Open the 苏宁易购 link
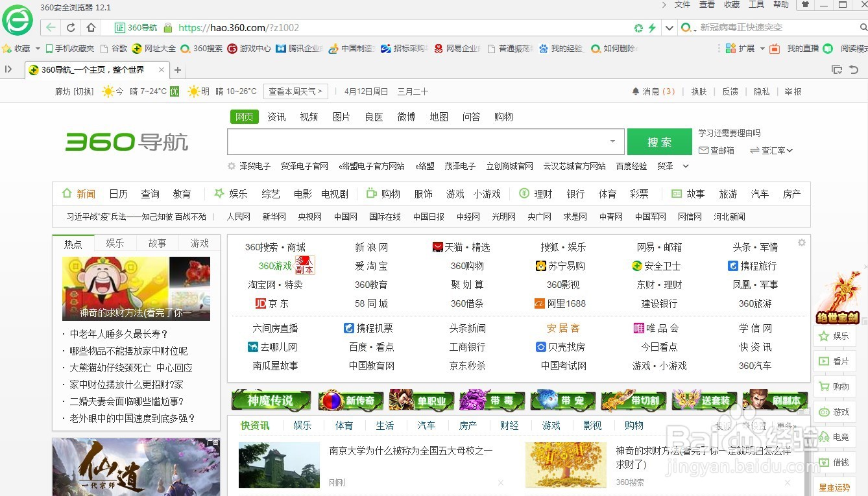 tap(560, 266)
